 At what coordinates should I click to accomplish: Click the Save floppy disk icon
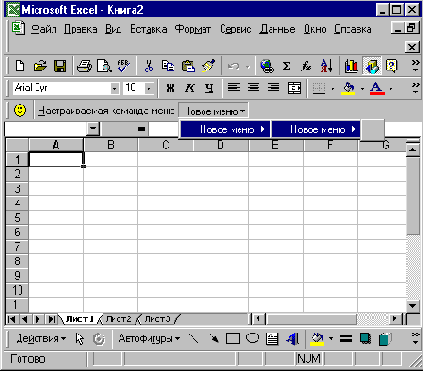[60, 66]
